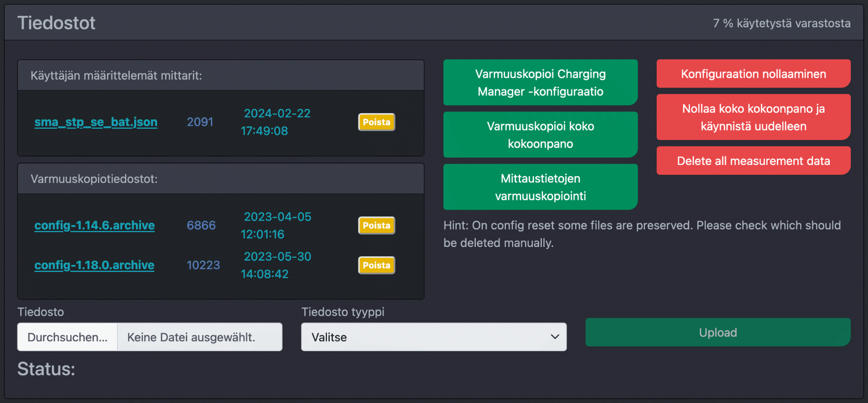The height and width of the screenshot is (403, 868).
Task: Click Delete all measurement data button
Action: (x=753, y=161)
